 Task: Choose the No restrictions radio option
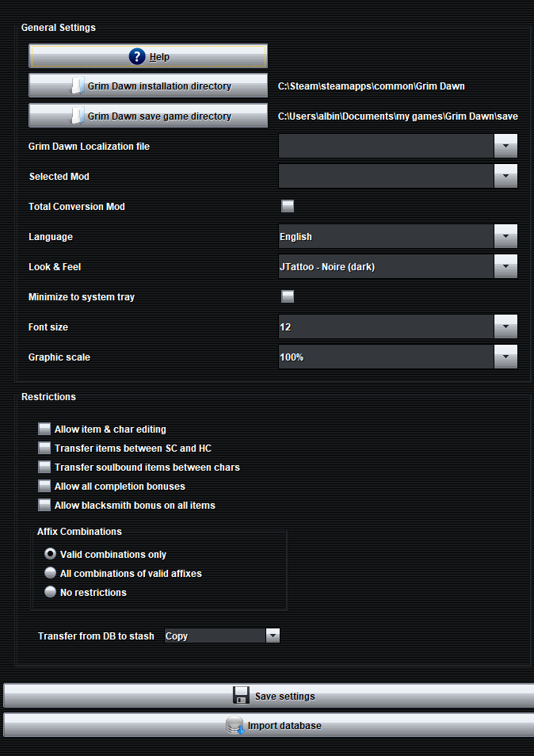click(50, 592)
